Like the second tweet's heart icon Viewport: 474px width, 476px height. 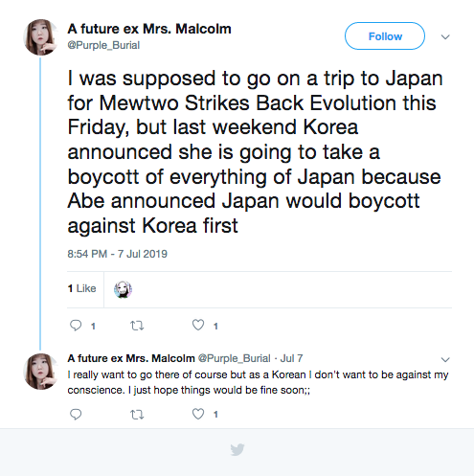click(198, 414)
